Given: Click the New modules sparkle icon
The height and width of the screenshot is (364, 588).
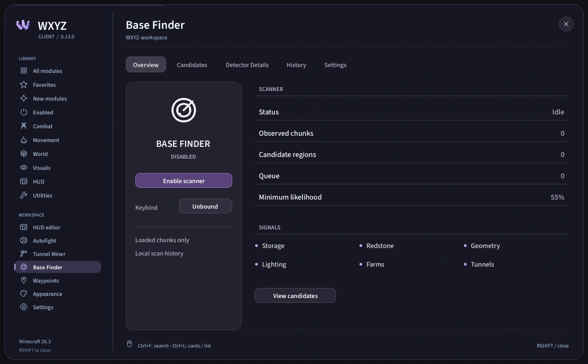Looking at the screenshot, I should click(x=23, y=98).
